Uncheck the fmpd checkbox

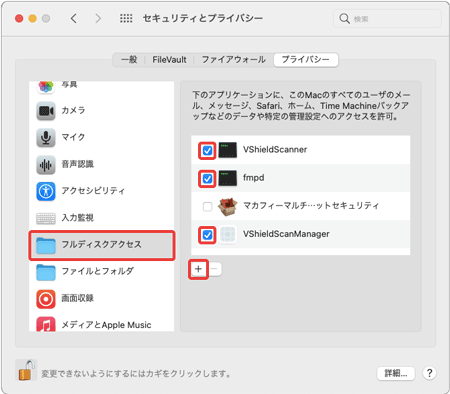click(x=207, y=179)
